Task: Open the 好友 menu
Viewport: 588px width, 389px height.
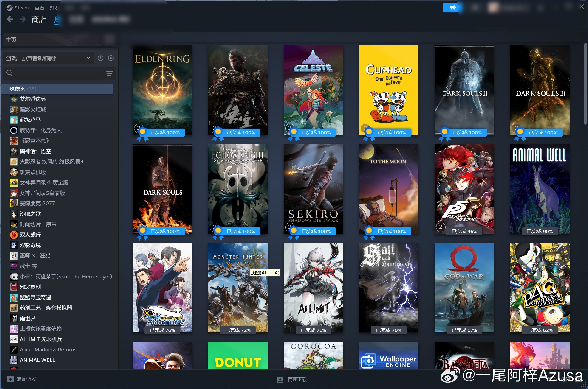Action: (x=54, y=8)
